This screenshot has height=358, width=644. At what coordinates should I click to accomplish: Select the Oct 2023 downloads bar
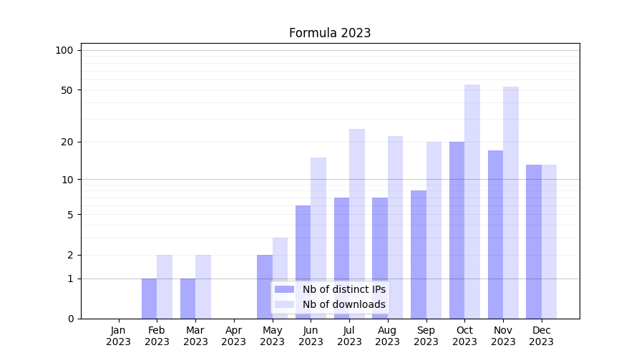click(x=472, y=200)
